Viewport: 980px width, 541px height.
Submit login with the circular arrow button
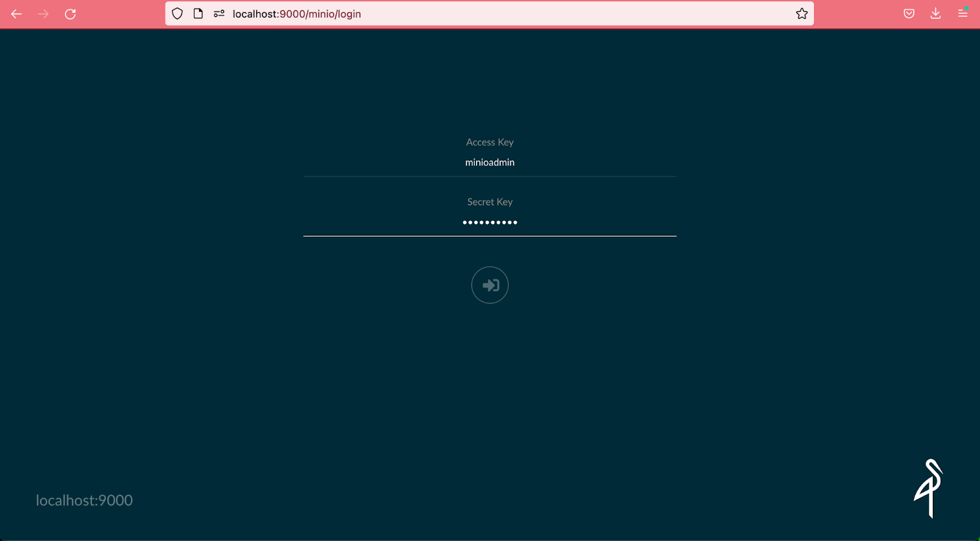click(x=490, y=285)
